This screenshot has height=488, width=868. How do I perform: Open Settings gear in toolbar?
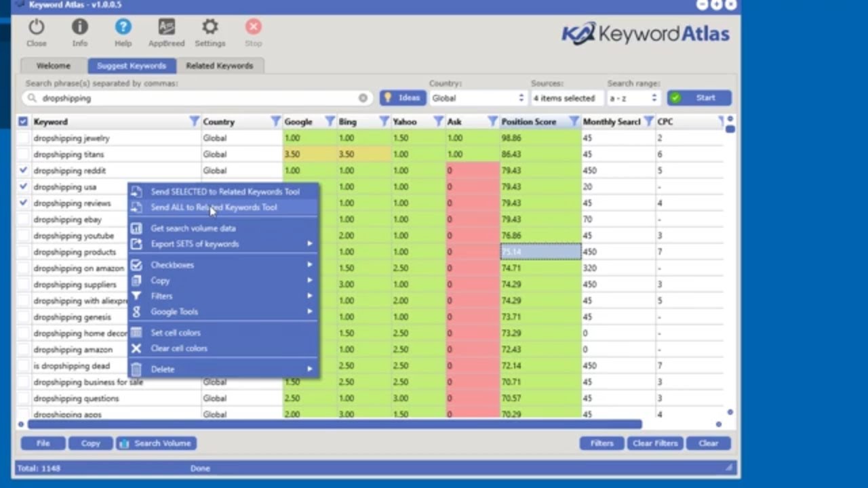(x=210, y=27)
